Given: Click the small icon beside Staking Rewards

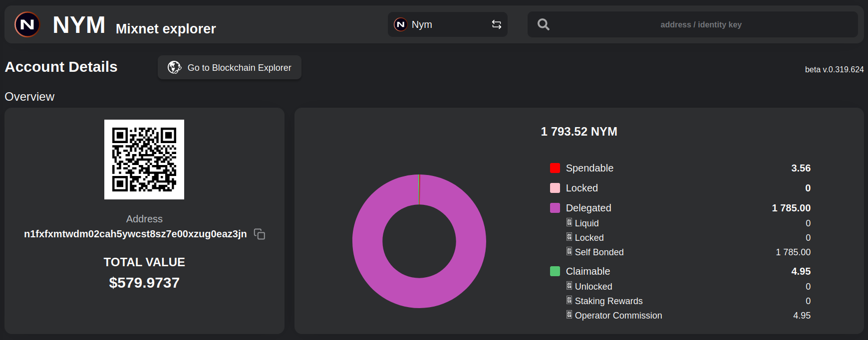Looking at the screenshot, I should [569, 300].
